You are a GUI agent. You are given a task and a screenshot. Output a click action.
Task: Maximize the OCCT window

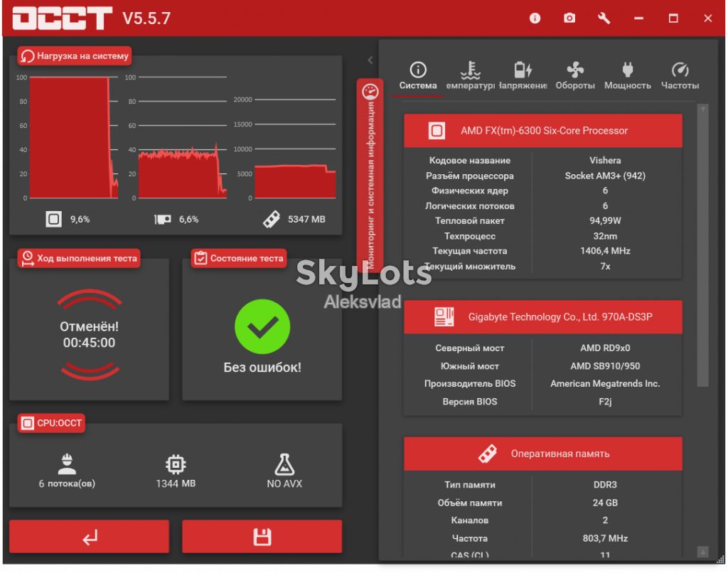(673, 18)
